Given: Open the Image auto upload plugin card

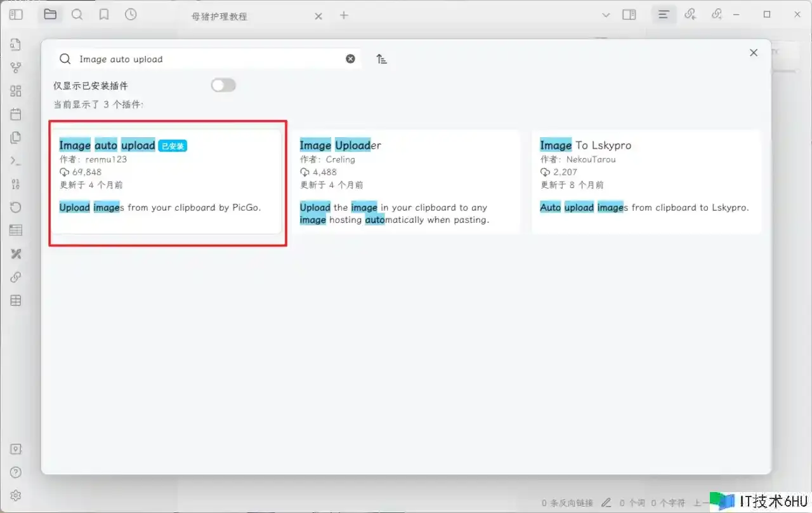Looking at the screenshot, I should [166, 182].
